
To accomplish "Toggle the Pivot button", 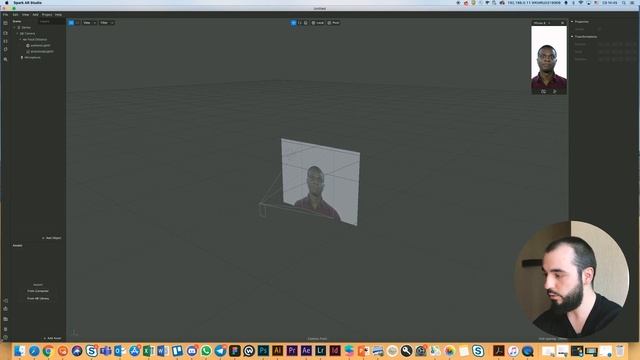I will pos(333,23).
